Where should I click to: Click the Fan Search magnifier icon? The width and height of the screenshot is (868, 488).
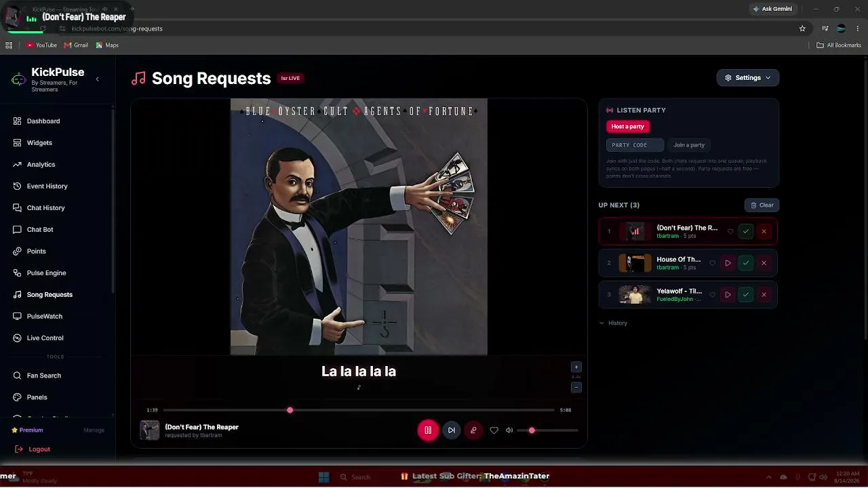18,375
